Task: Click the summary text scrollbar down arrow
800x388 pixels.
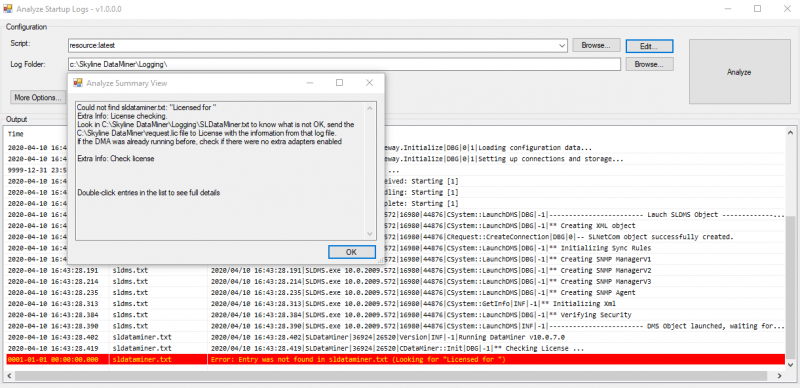Action: 370,234
